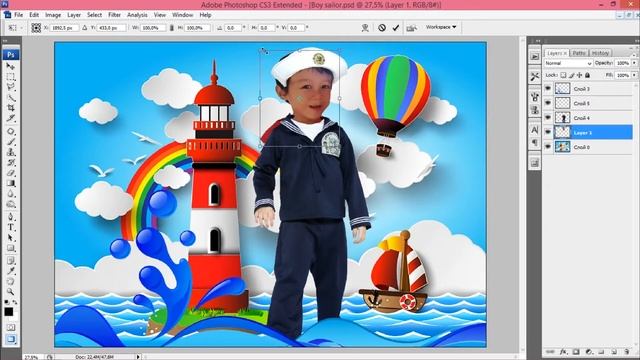This screenshot has height=360, width=640.
Task: Hide layer Слой 3 eye icon
Action: click(x=548, y=89)
